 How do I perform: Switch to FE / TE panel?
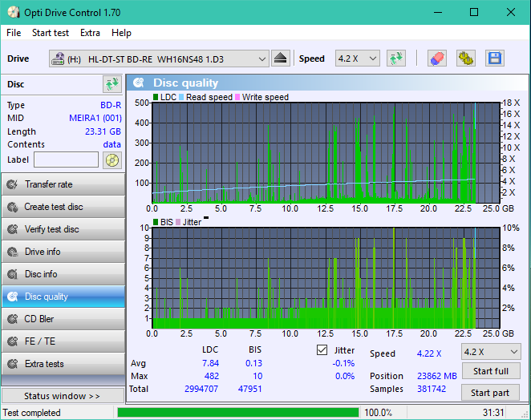pos(63,341)
